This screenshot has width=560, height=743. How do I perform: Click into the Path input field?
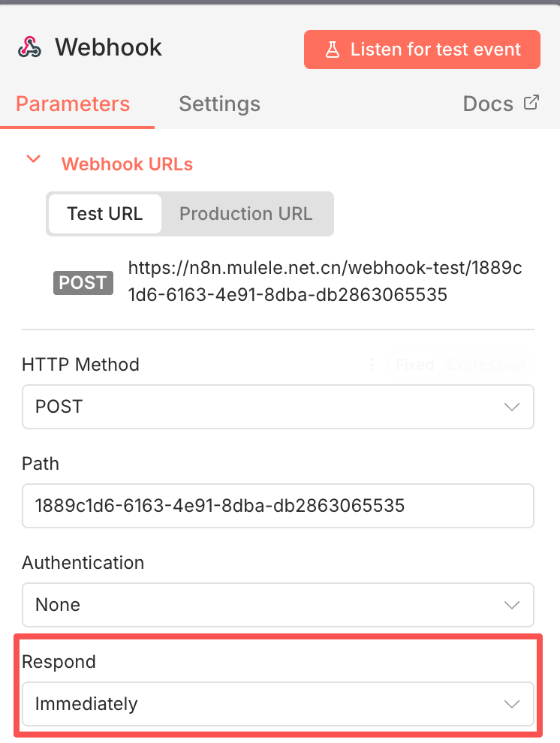point(278,506)
